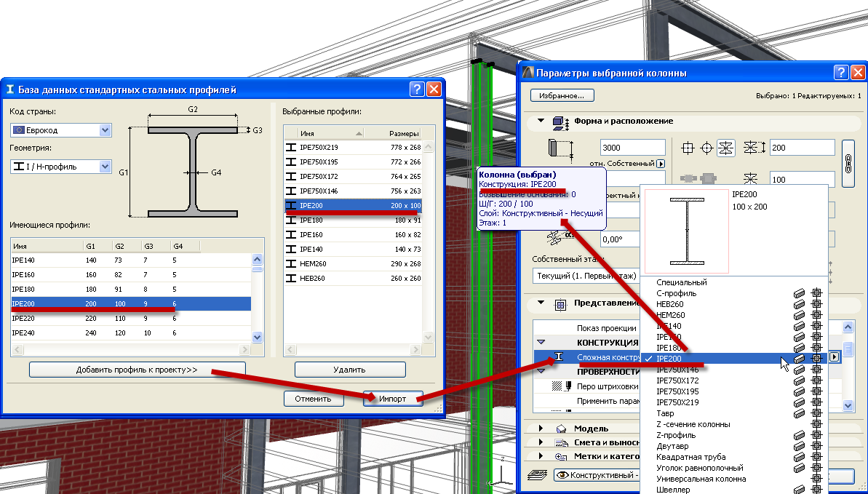Click column icon in Квадратная труба row
Screen dimensions: 868x494
pos(816,457)
